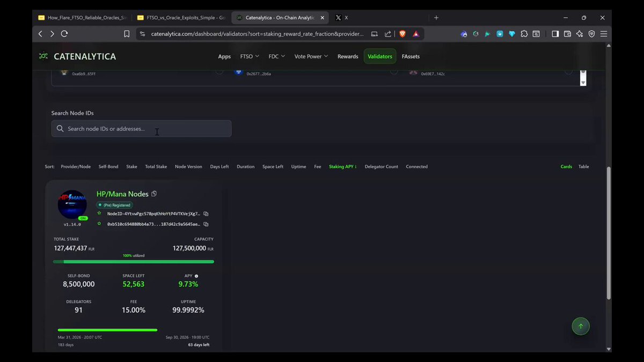Sort by Provider/Node
The image size is (644, 362).
tap(76, 167)
